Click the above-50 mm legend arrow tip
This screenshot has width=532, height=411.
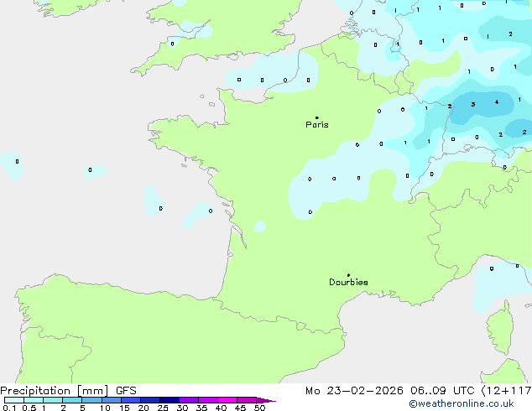[266, 400]
